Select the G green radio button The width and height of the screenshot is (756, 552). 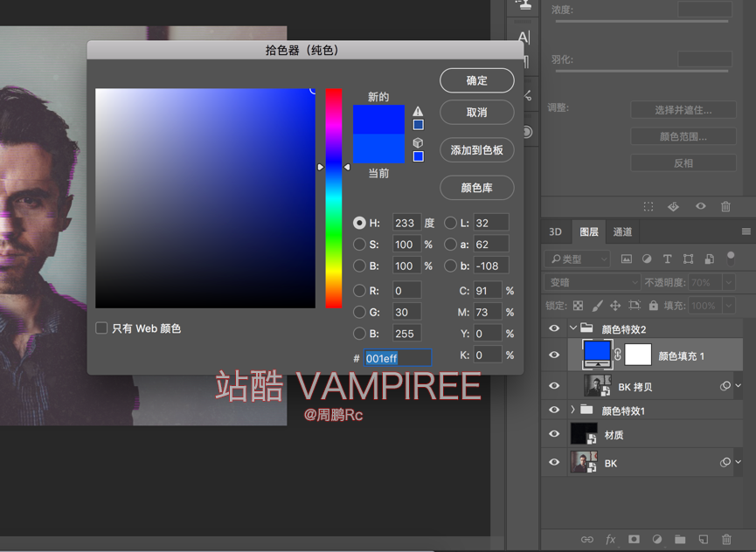pyautogui.click(x=359, y=312)
